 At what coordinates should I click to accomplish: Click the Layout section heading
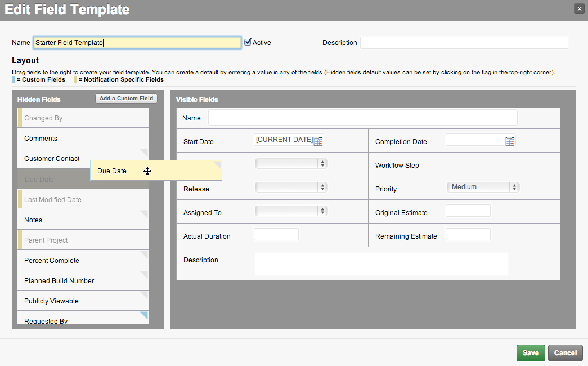coord(25,60)
